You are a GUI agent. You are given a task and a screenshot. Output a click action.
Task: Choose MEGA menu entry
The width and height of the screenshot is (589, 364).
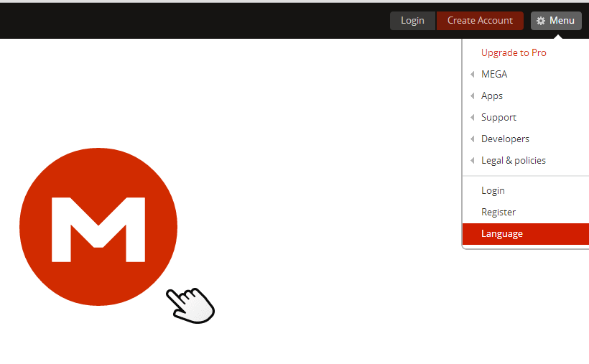click(x=494, y=75)
